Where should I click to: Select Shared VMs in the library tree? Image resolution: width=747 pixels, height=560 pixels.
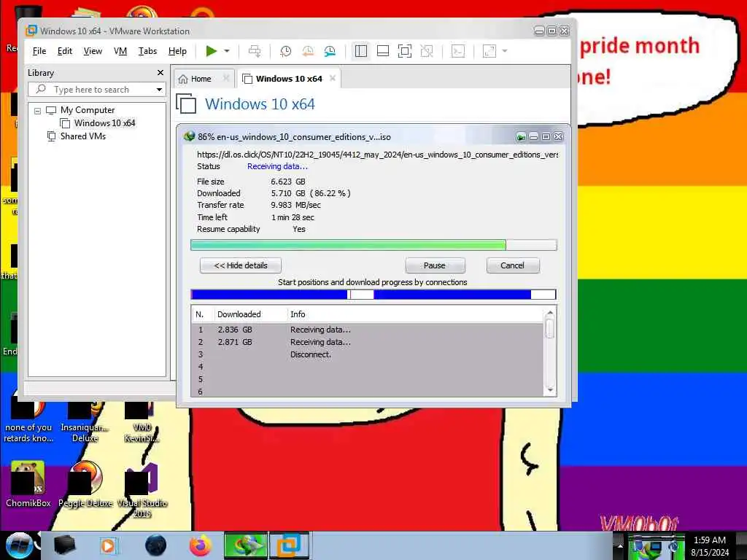pos(82,136)
